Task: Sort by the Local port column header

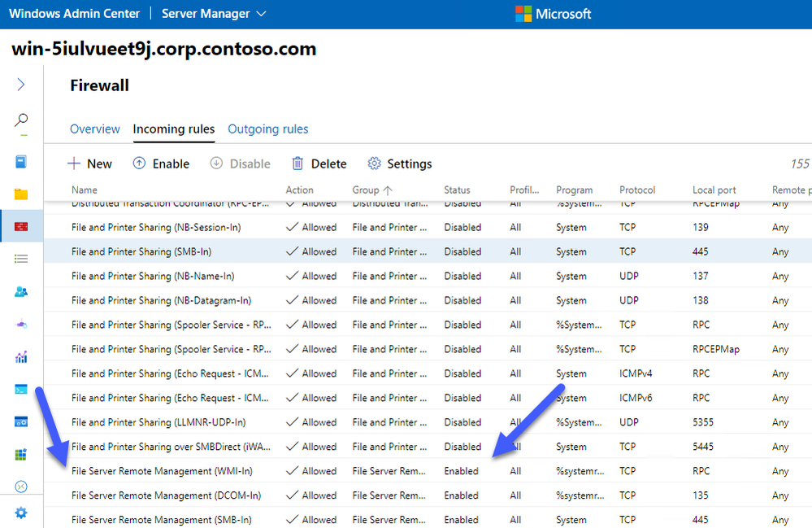Action: click(x=714, y=190)
